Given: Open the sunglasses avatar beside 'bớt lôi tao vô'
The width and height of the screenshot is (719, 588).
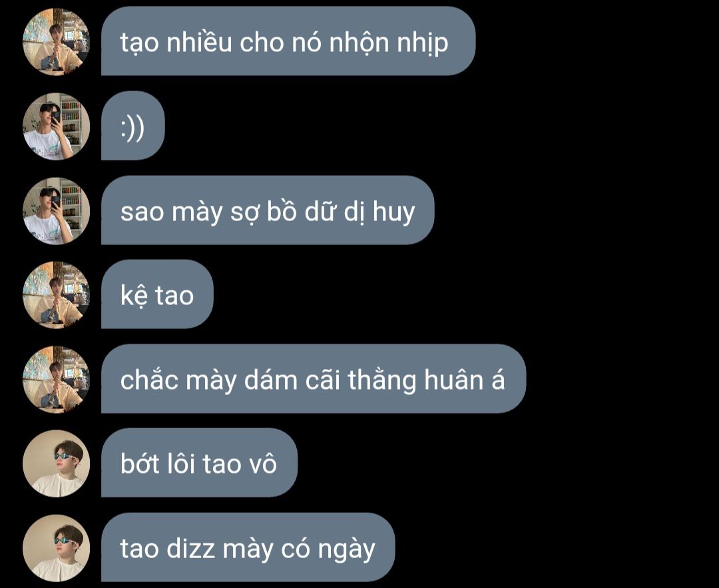Looking at the screenshot, I should tap(56, 463).
